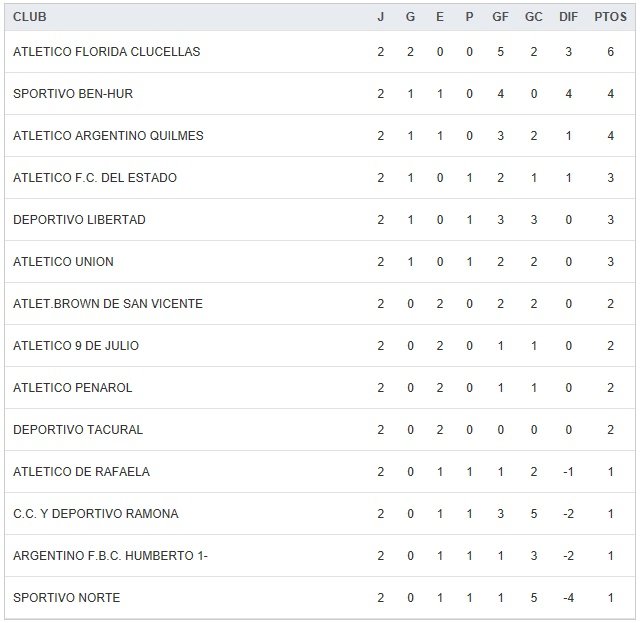Click the GC column header

(x=533, y=17)
